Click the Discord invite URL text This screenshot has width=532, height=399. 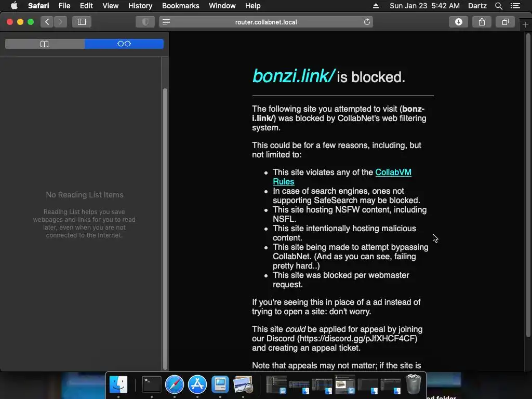click(x=357, y=339)
